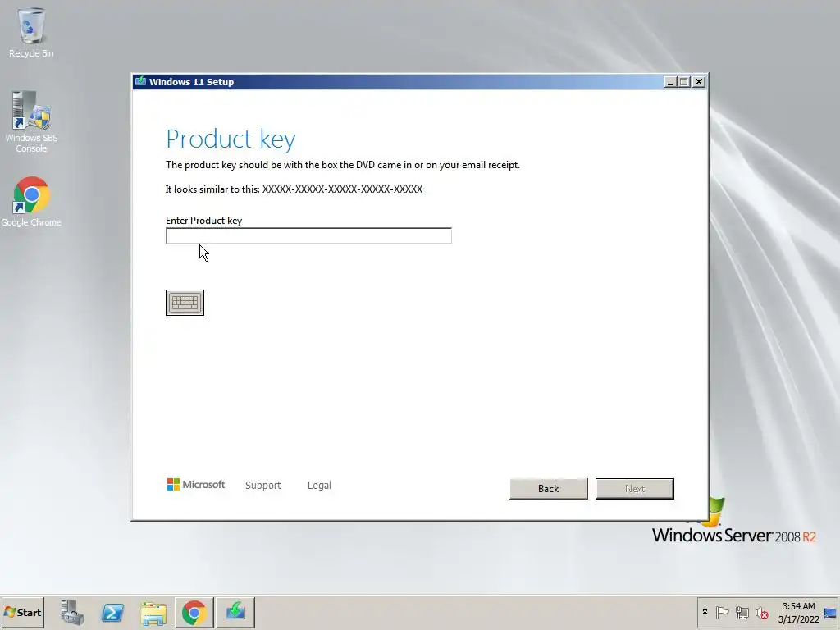Click the example key XXXXX-XXXXX-XXXXX-XXXXX-XXXXX text
840x630 pixels.
click(342, 189)
